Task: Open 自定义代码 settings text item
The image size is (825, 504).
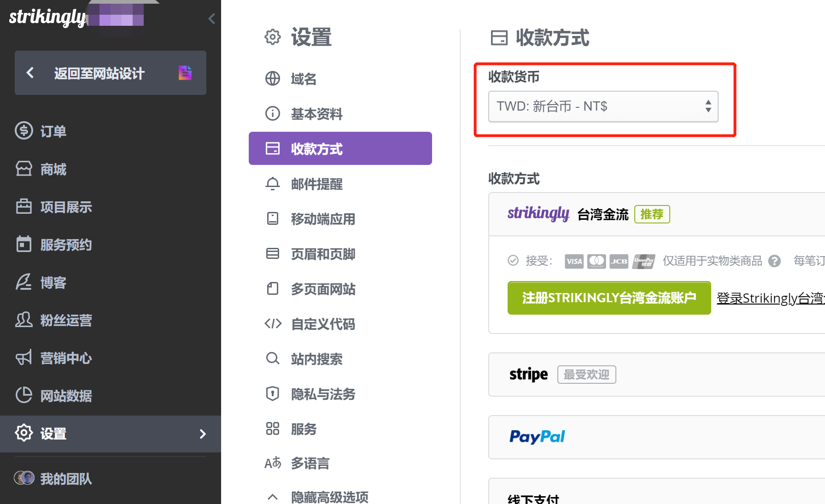Action: point(323,324)
